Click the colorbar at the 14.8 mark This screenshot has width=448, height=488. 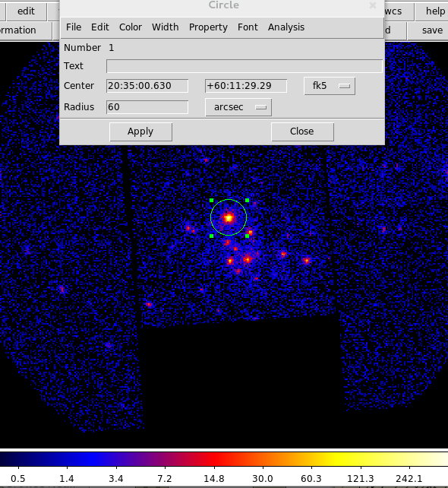214,459
